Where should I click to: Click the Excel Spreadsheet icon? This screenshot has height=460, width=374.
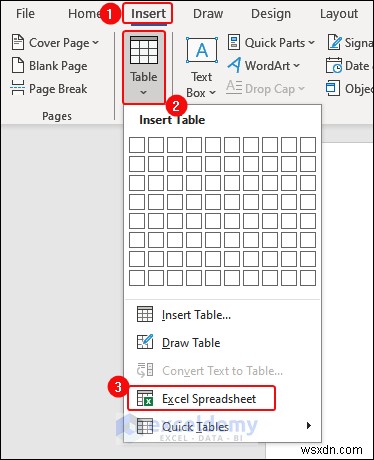(x=145, y=398)
